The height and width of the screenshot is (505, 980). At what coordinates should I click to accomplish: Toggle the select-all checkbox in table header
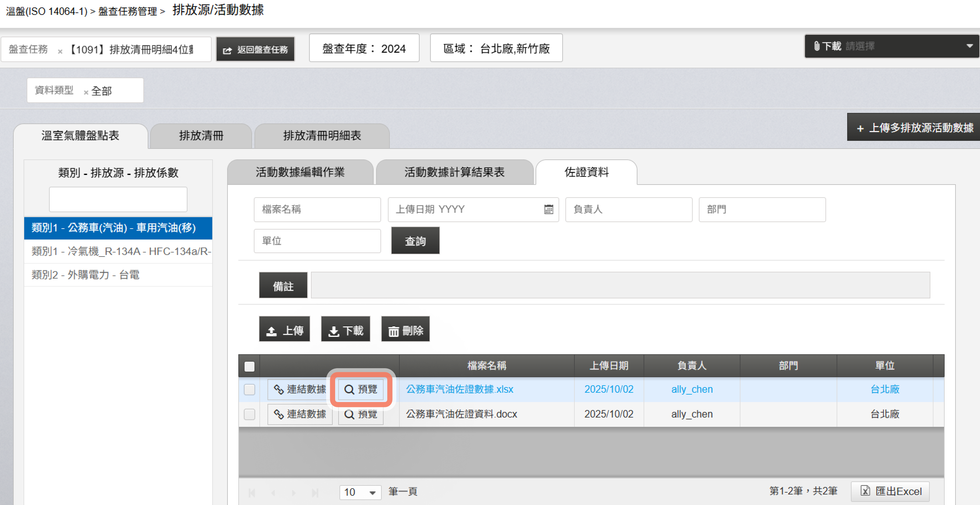[x=249, y=366]
